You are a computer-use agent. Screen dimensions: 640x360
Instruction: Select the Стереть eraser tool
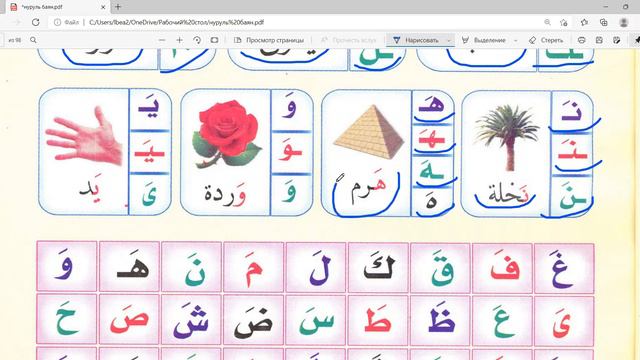(x=546, y=40)
